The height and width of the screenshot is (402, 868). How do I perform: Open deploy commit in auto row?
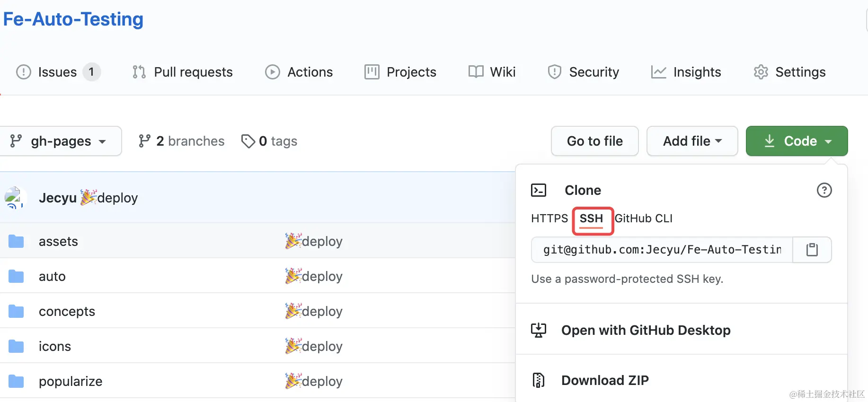click(x=314, y=276)
